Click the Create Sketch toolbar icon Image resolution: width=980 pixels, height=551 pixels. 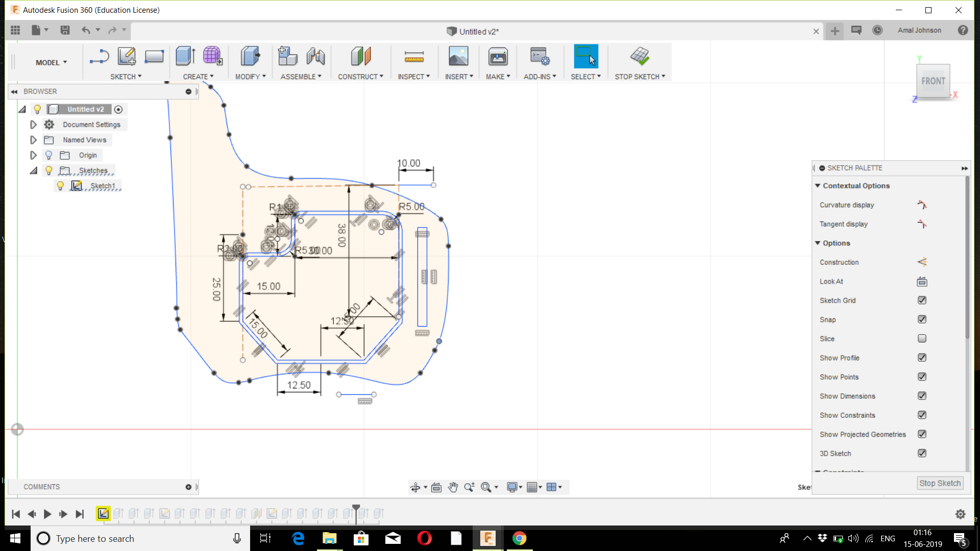[126, 57]
